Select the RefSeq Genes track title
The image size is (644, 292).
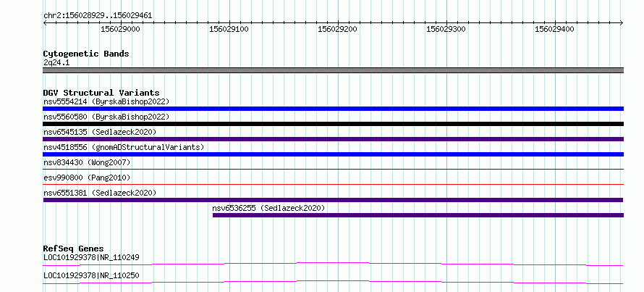pyautogui.click(x=74, y=249)
